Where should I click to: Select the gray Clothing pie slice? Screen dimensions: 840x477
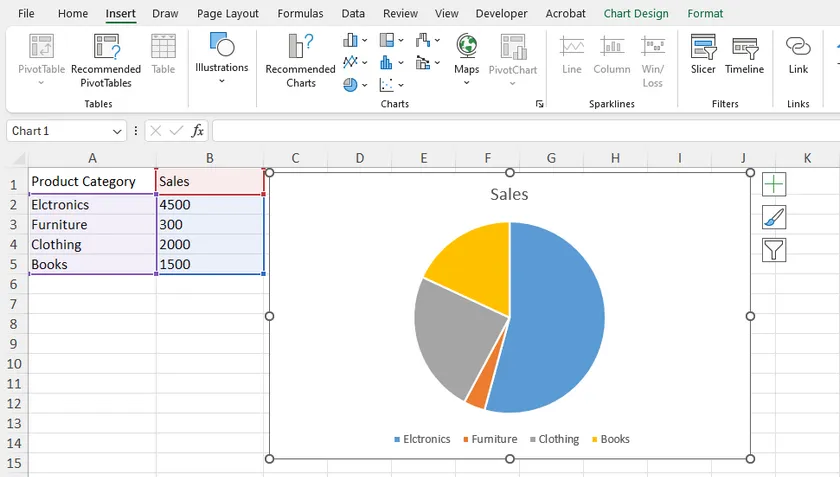pos(455,338)
